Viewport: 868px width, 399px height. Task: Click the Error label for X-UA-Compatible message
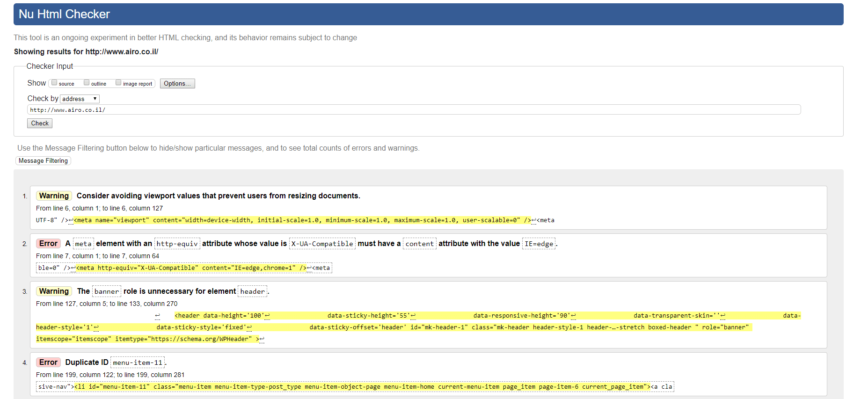(48, 243)
